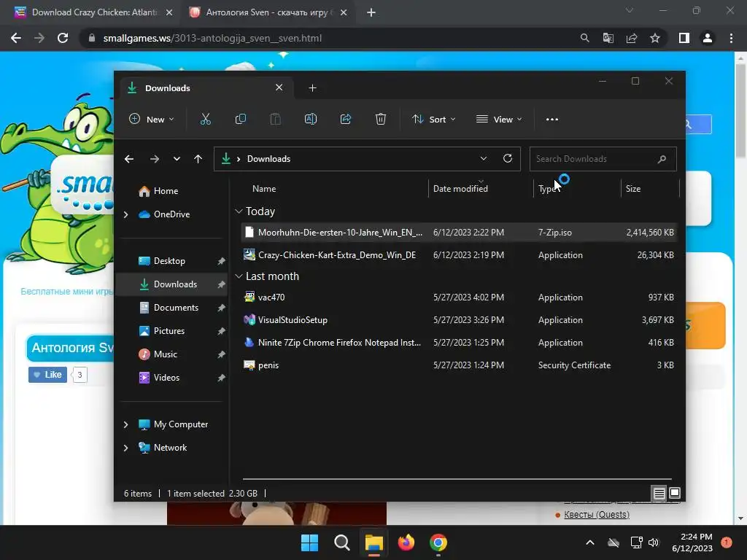Click Chrome's share page icon

point(632,38)
